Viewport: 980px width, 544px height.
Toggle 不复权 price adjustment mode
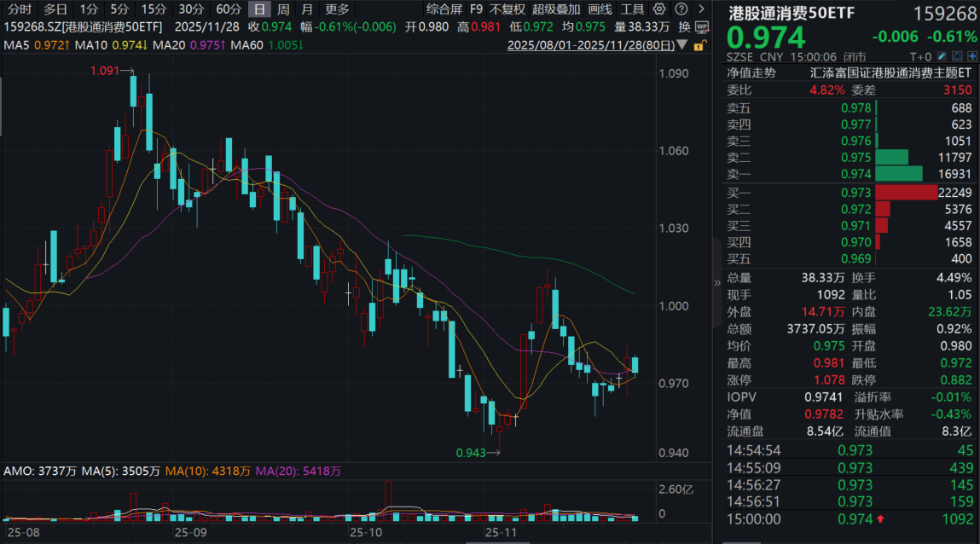click(x=507, y=9)
